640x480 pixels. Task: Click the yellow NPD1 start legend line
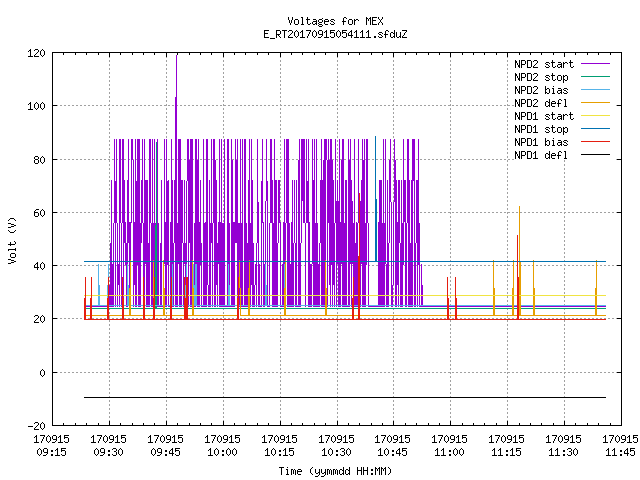[x=595, y=116]
